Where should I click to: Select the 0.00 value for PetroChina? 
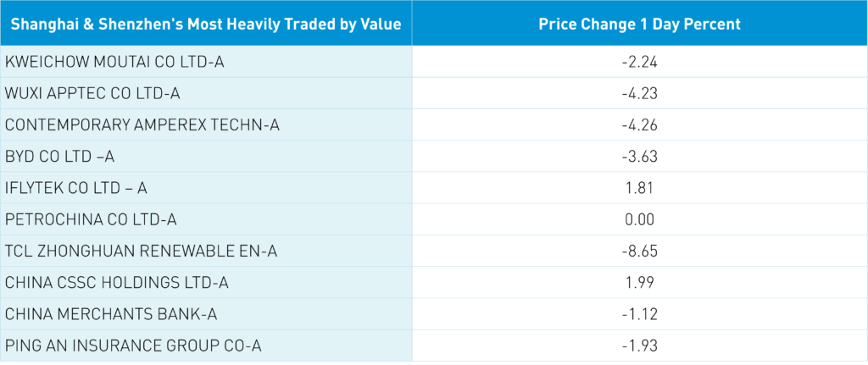click(x=640, y=219)
